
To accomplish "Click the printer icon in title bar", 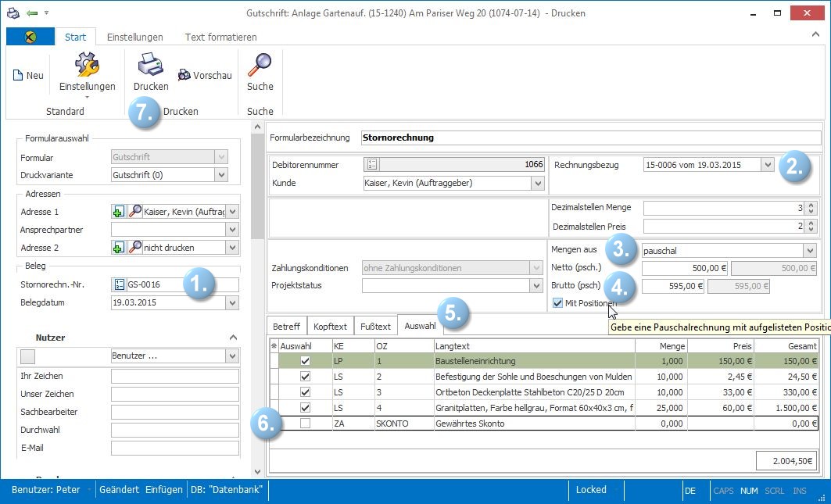I will pos(13,13).
